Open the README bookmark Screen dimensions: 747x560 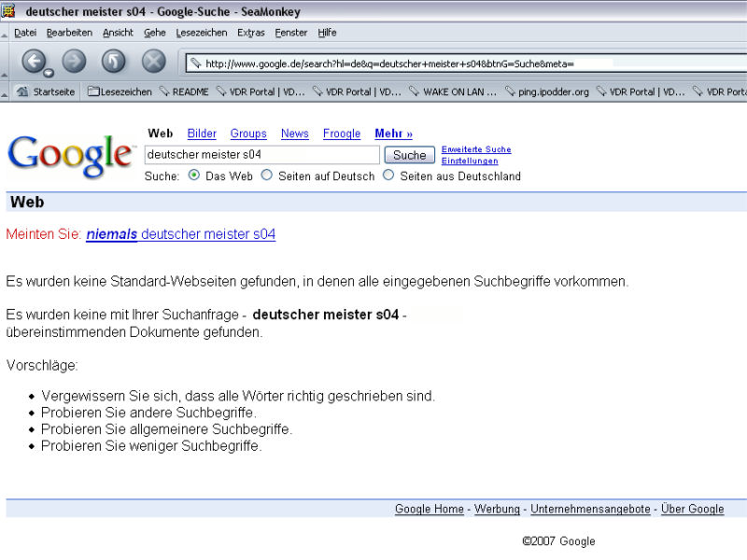[184, 92]
